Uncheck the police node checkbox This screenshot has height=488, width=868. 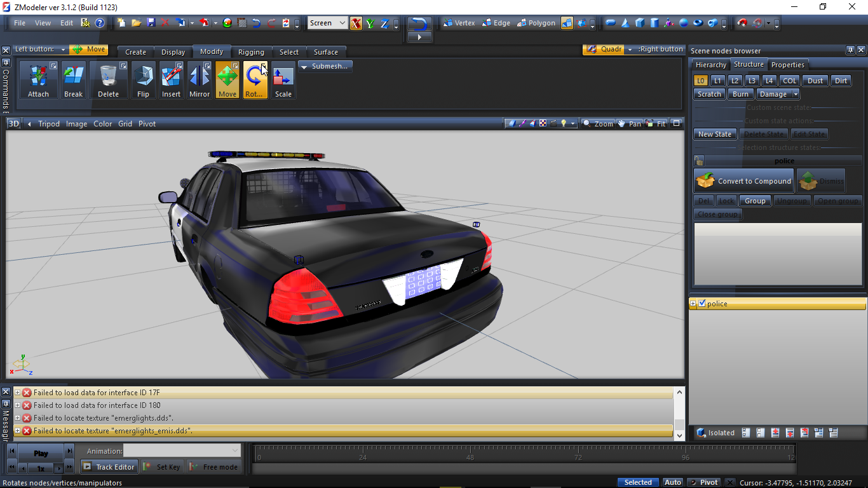click(702, 304)
